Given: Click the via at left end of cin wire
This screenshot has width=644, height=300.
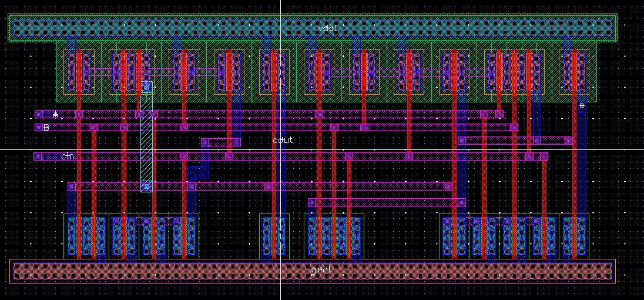Looking at the screenshot, I should [38, 156].
